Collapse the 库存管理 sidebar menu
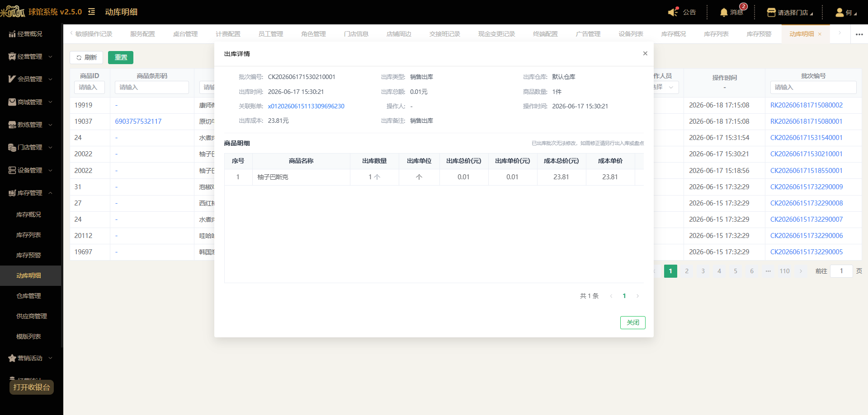This screenshot has width=868, height=415. tap(30, 193)
